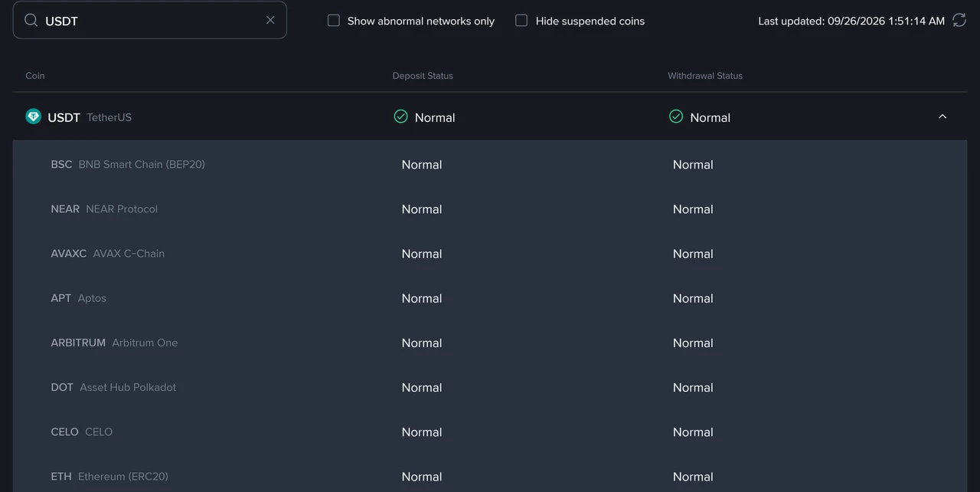Clear the USDT search text
Screen dimensions: 980x492
point(270,20)
